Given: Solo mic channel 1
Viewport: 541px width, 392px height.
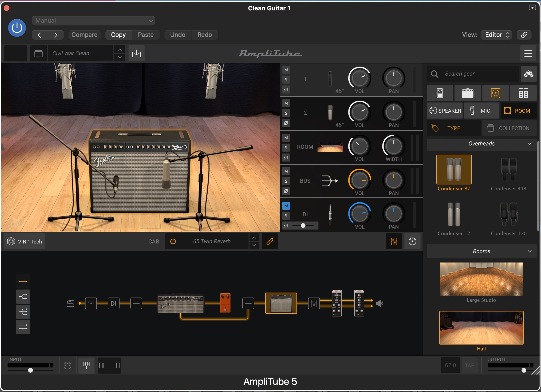Looking at the screenshot, I should click(x=286, y=80).
